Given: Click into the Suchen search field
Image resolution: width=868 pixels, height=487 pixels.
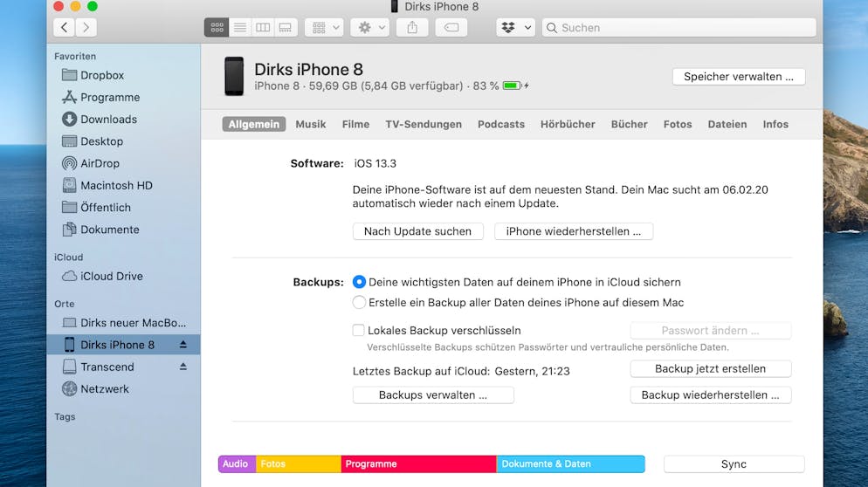Looking at the screenshot, I should [679, 28].
